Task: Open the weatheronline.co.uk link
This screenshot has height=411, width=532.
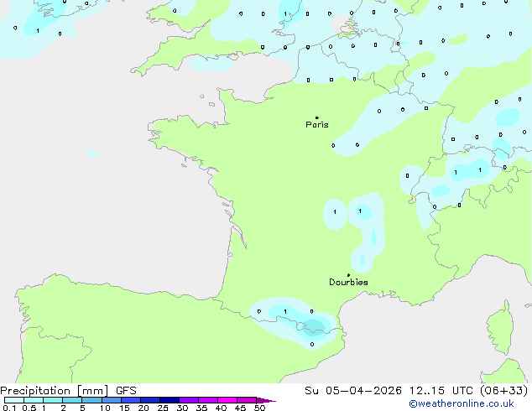Action: (x=462, y=403)
